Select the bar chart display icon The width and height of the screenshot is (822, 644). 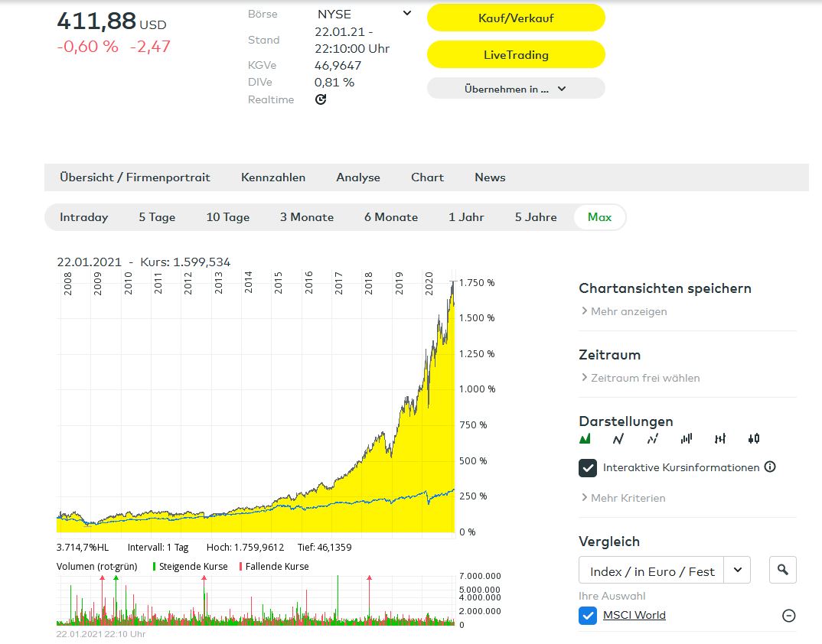point(686,439)
